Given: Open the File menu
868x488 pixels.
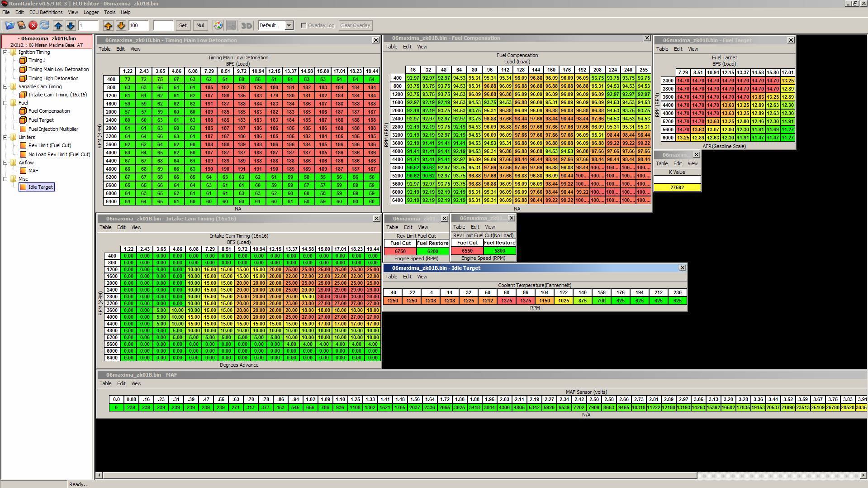Looking at the screenshot, I should coord(6,12).
